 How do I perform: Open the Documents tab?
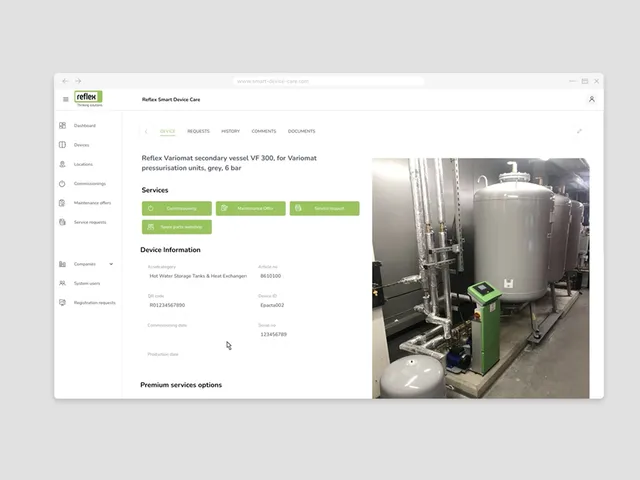[x=302, y=131]
